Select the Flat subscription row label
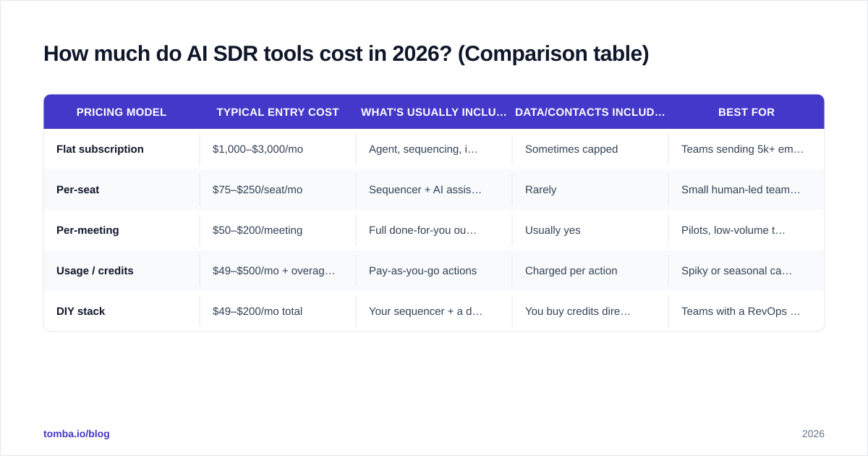This screenshot has width=868, height=456. 100,149
